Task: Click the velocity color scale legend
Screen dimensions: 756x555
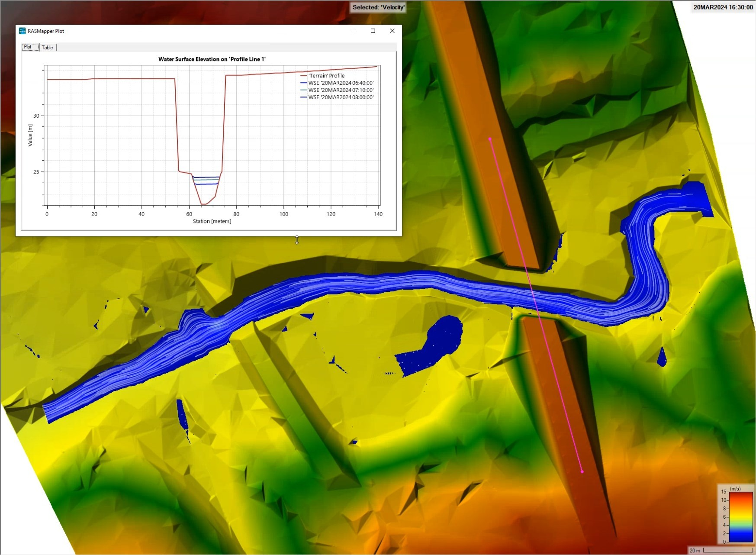Action: [x=736, y=514]
